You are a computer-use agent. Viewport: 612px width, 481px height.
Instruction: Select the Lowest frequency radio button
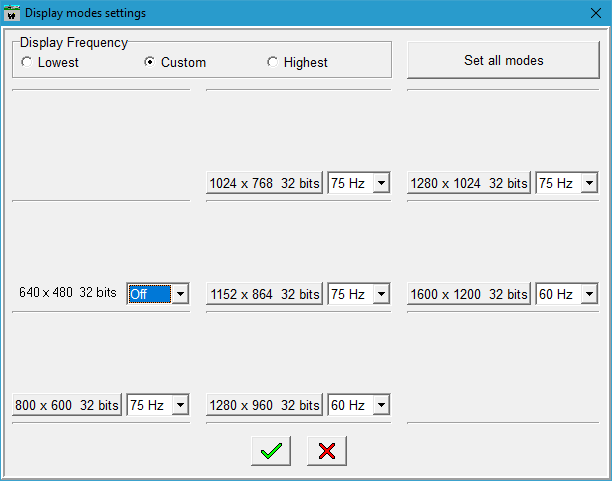(26, 62)
